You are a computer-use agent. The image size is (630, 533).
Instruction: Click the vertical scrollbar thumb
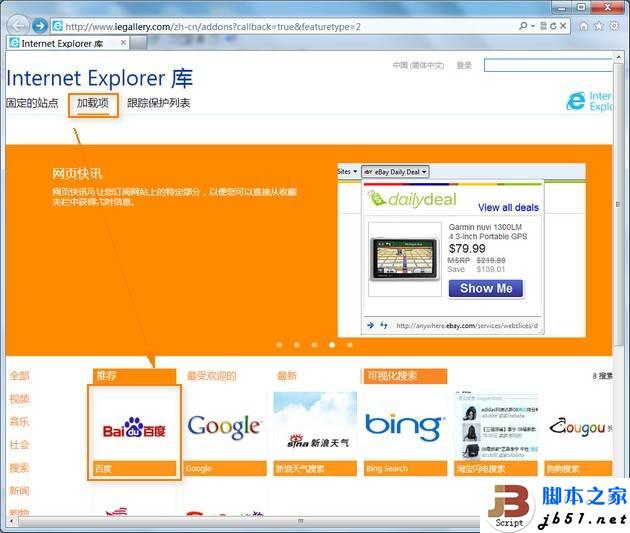(618, 203)
